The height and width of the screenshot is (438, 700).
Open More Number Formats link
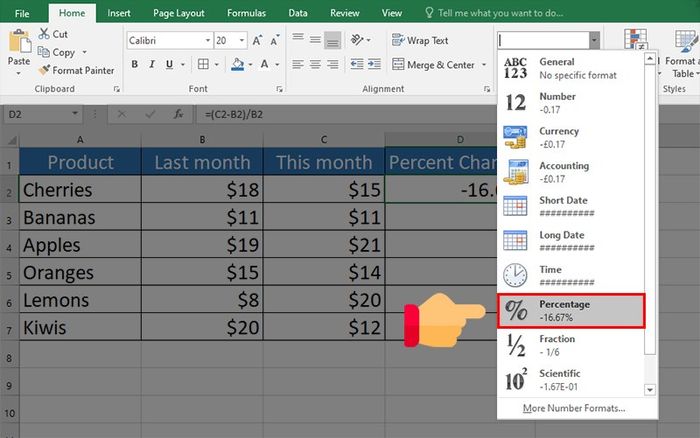pos(574,408)
